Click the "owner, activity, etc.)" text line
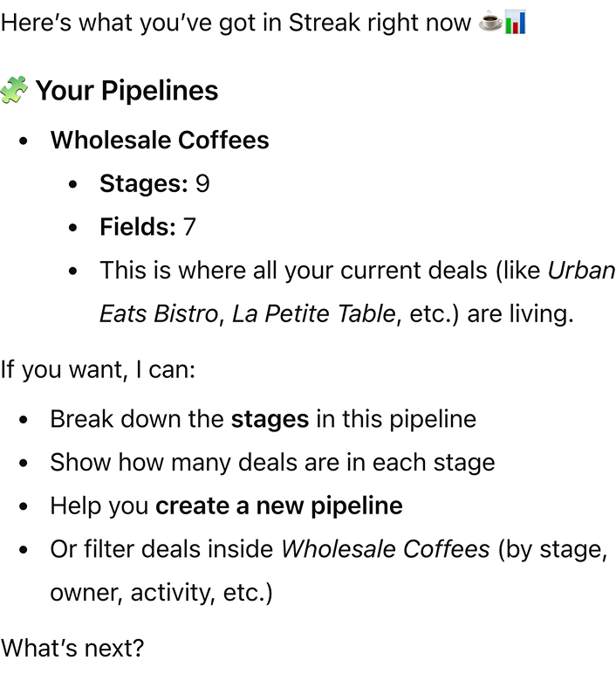This screenshot has width=616, height=674. 161,593
